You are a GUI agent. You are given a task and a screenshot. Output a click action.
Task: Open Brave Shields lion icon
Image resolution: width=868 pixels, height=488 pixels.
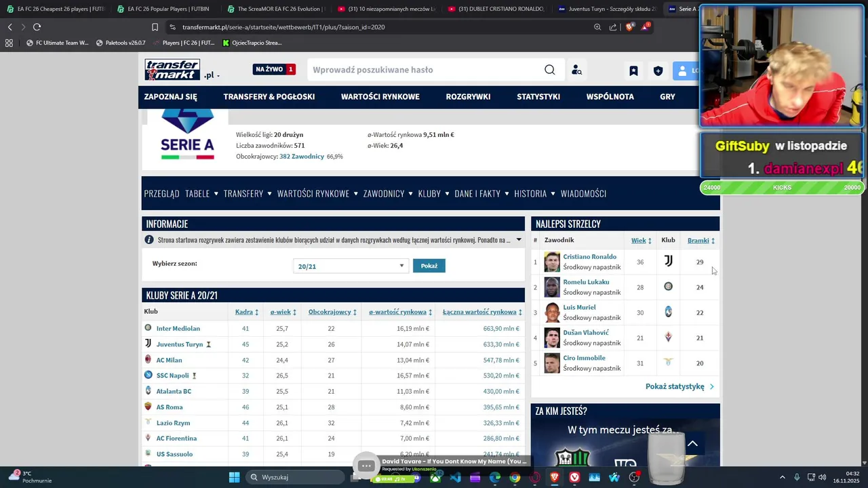click(x=630, y=27)
